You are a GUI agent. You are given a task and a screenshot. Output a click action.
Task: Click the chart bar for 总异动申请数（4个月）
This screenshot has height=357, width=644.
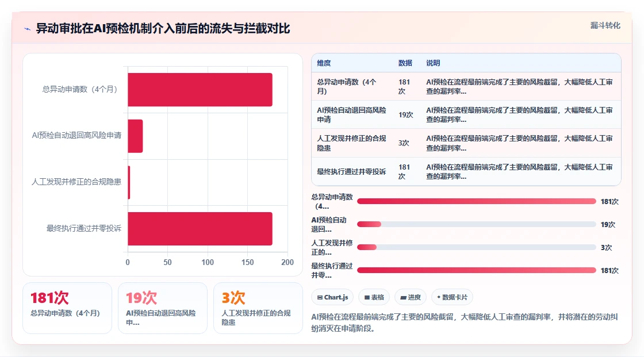[x=200, y=90]
